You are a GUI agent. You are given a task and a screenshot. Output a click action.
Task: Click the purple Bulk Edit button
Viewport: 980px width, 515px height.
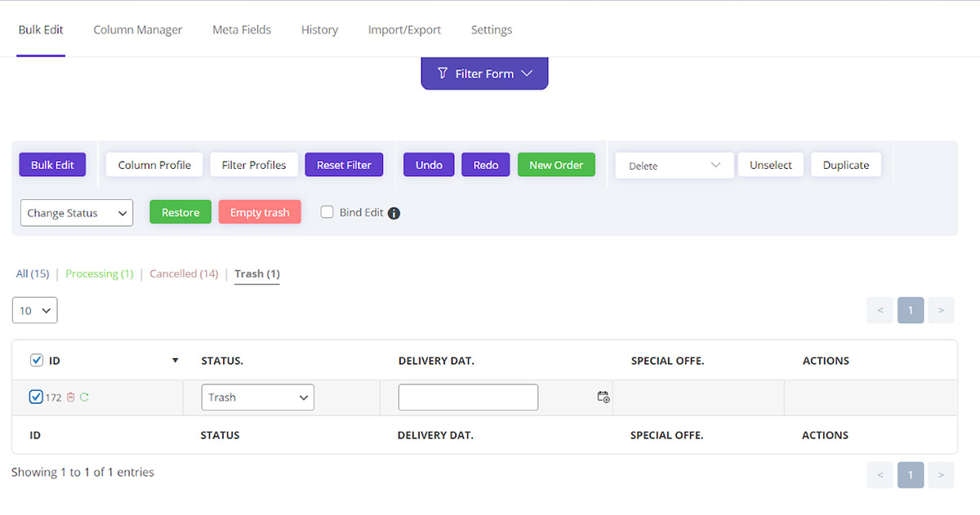52,165
